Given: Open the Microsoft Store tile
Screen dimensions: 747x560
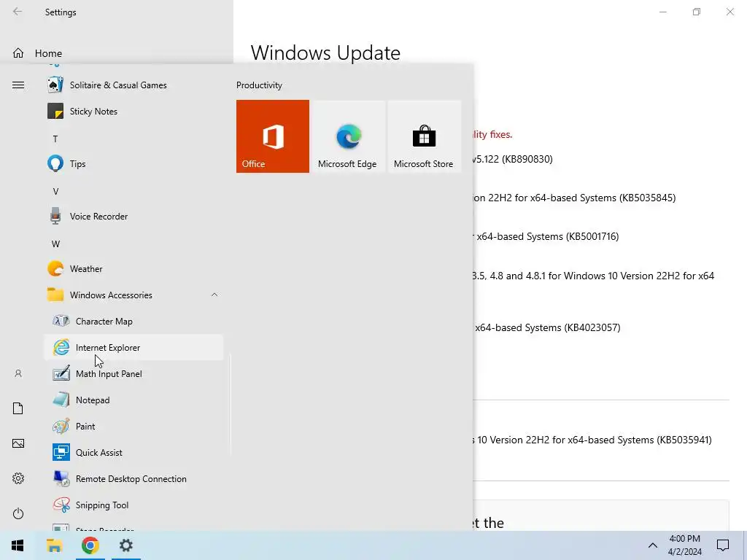Looking at the screenshot, I should tap(424, 136).
